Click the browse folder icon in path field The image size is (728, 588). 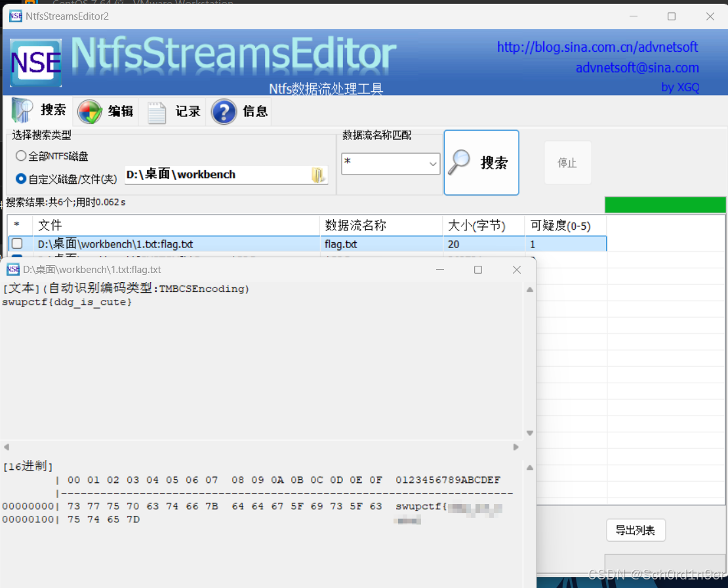click(319, 175)
